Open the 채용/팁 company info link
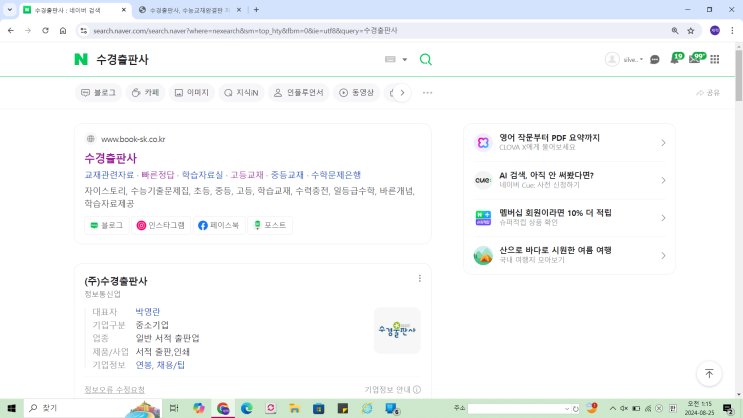743x418 pixels. coord(171,365)
